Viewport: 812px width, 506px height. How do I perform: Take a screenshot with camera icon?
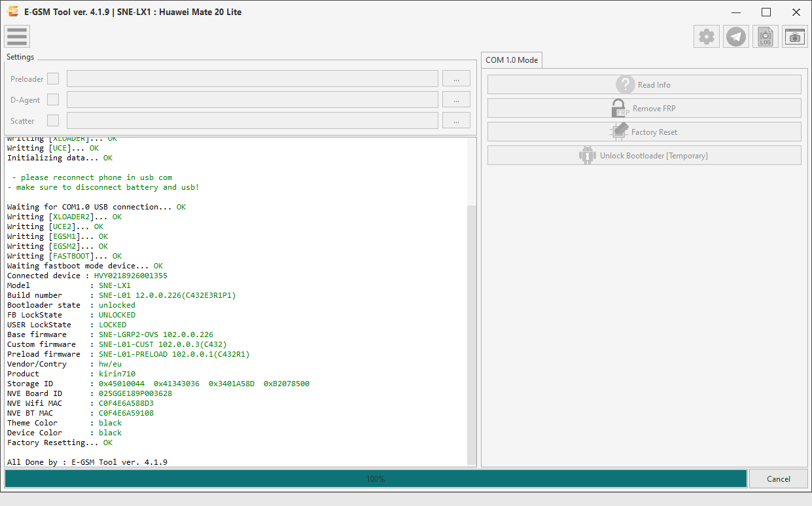click(795, 37)
